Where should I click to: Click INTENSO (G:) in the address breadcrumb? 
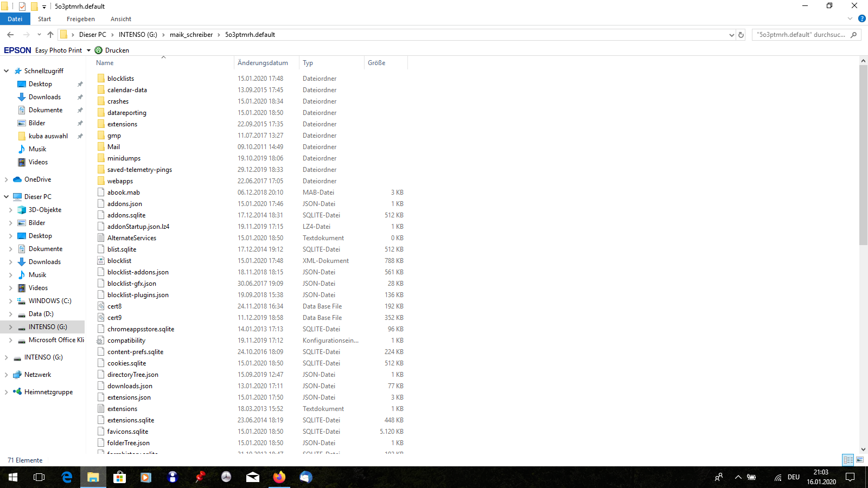(138, 35)
